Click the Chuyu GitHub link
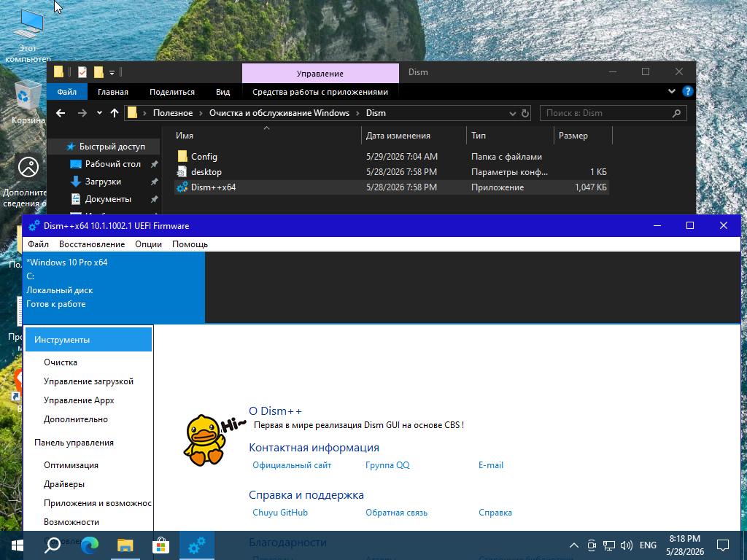The image size is (747, 560). (280, 513)
